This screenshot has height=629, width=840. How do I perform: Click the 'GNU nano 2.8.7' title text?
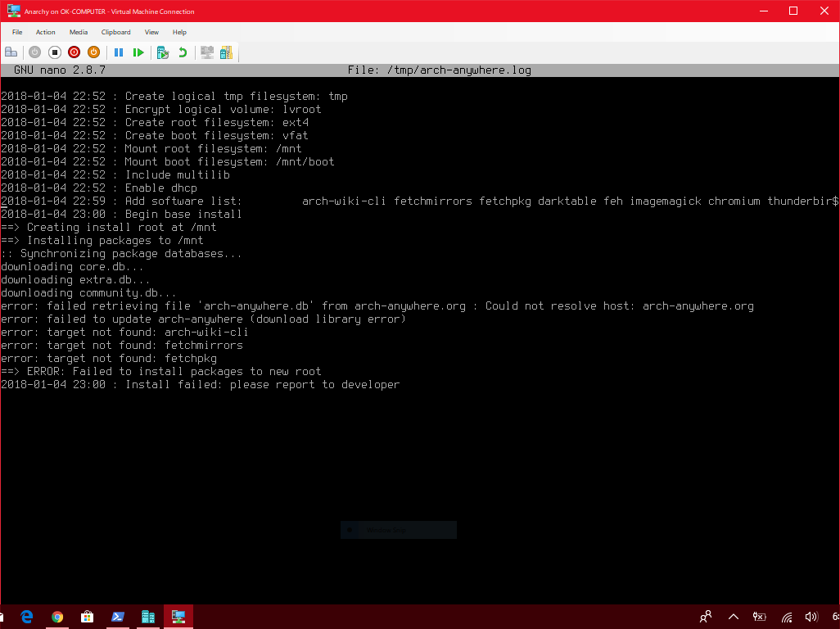[x=60, y=70]
